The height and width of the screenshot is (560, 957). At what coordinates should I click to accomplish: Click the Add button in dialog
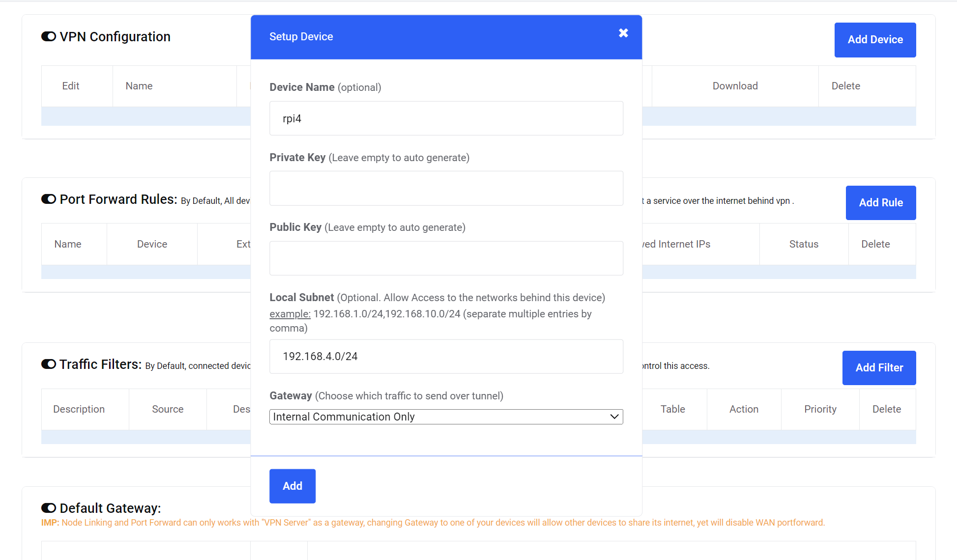pos(292,486)
